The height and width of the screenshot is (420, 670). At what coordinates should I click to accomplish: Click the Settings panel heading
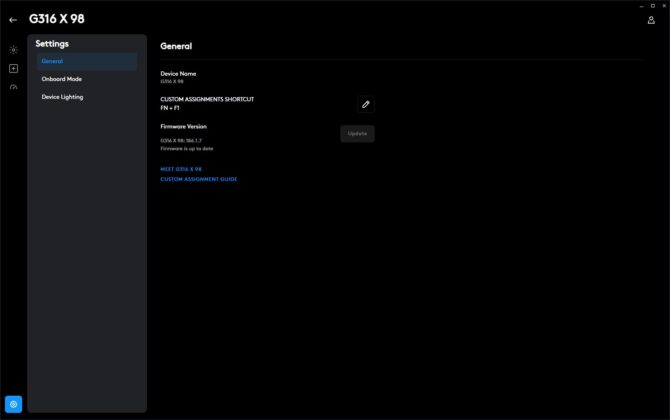coord(52,44)
